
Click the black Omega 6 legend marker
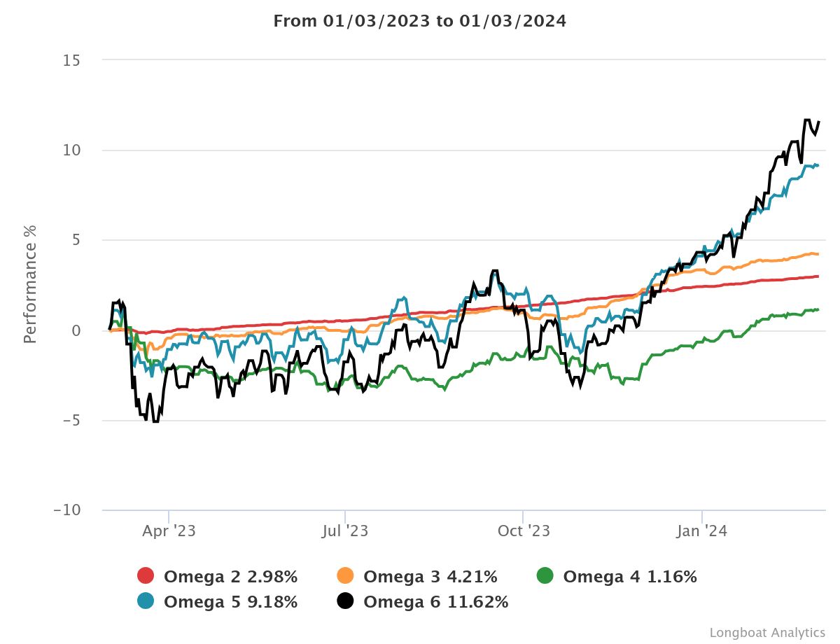(345, 601)
